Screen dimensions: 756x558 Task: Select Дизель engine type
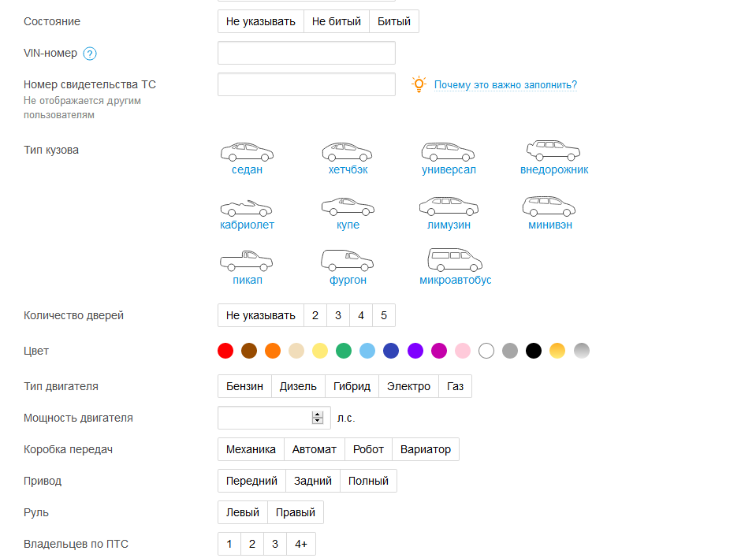point(298,386)
